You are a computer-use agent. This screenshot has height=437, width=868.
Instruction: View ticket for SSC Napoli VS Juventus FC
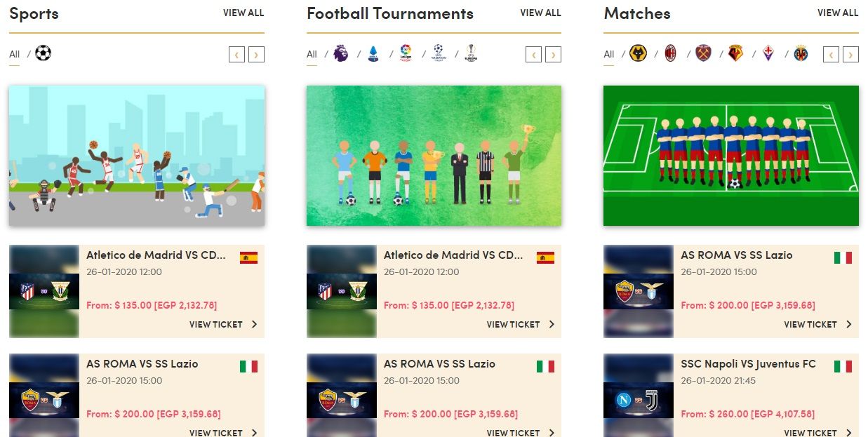pos(817,432)
